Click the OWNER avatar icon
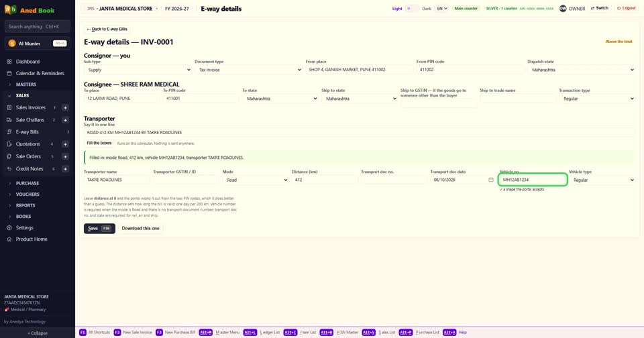 pyautogui.click(x=563, y=8)
